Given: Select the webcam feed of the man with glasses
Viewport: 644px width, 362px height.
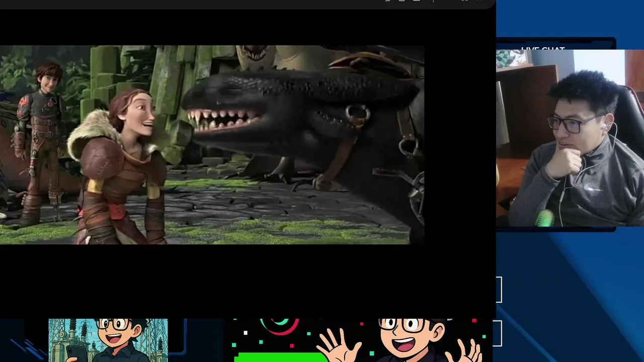Looking at the screenshot, I should 570,138.
